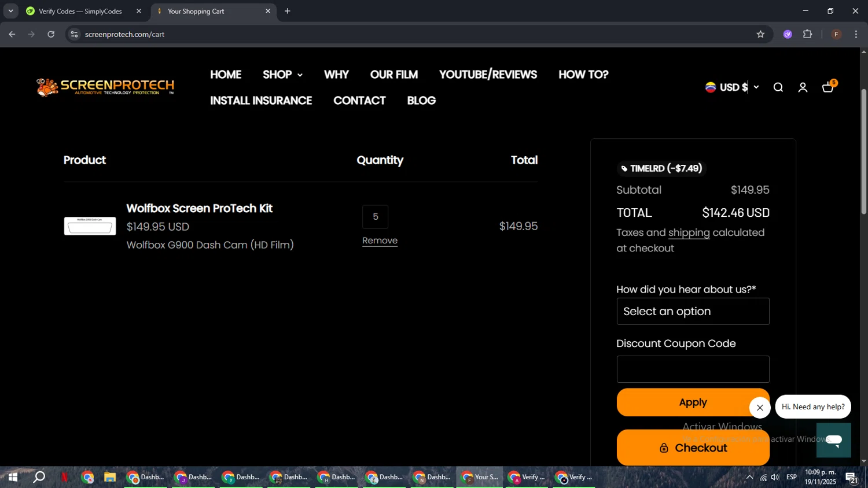
Task: Edit the quantity field showing 5
Action: click(x=375, y=217)
